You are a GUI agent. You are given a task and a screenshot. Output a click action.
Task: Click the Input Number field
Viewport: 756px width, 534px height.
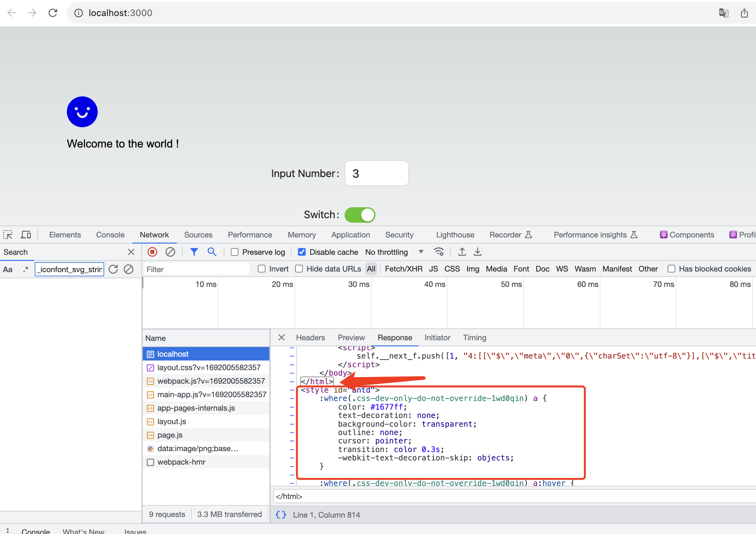376,173
